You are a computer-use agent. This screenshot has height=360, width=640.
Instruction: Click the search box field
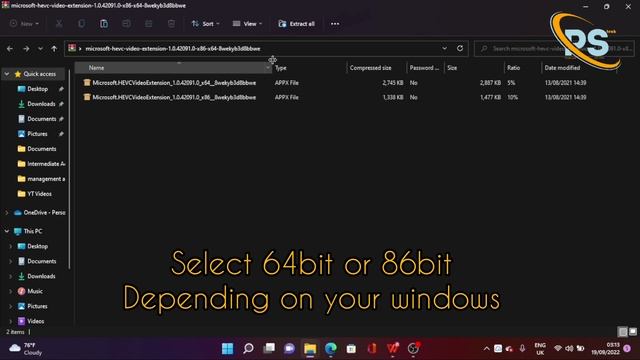pos(554,49)
